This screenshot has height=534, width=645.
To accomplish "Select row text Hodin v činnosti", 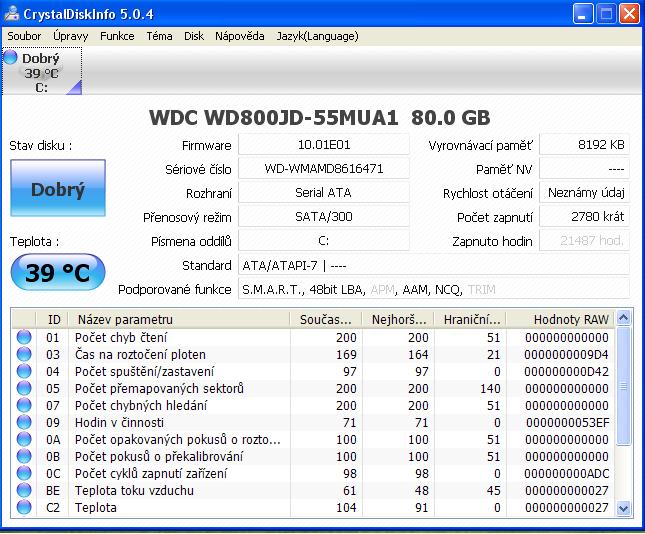I will coord(119,423).
